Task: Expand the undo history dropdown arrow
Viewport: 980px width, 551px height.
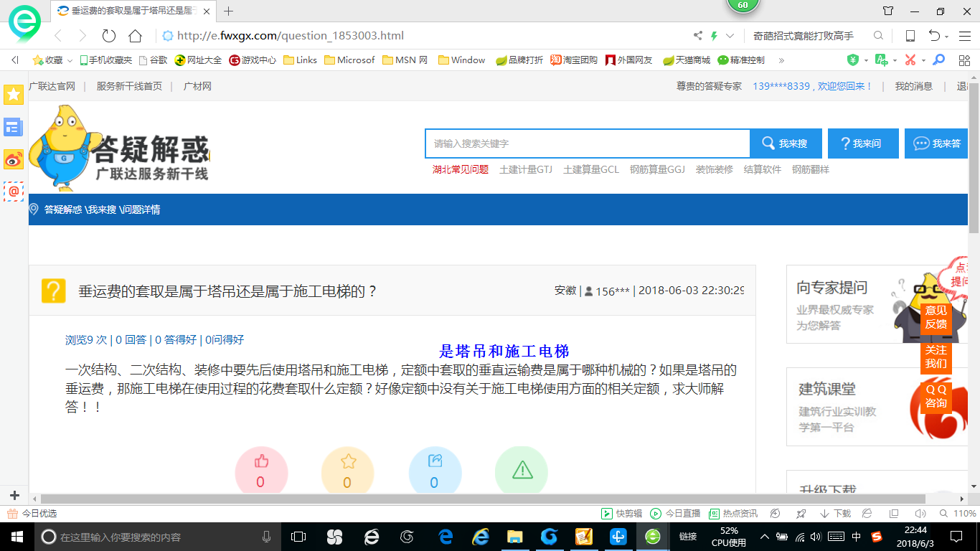Action: [x=947, y=37]
